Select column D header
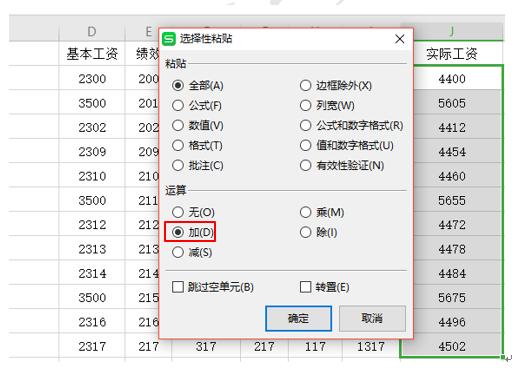Screen dimensions: 516x374 92,32
